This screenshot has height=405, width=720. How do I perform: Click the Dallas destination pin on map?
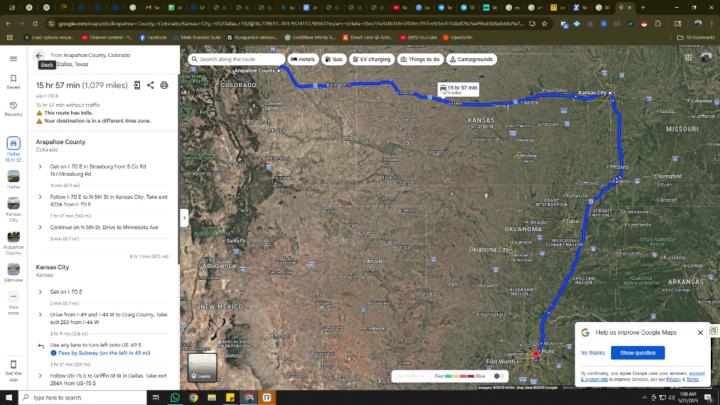[x=535, y=354]
